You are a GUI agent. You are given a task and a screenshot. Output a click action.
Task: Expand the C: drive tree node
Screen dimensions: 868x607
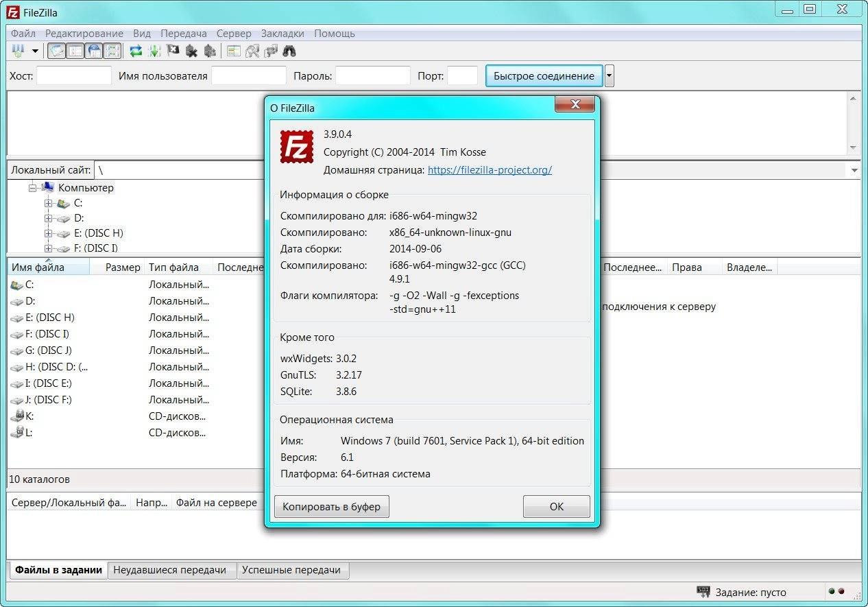[x=48, y=203]
